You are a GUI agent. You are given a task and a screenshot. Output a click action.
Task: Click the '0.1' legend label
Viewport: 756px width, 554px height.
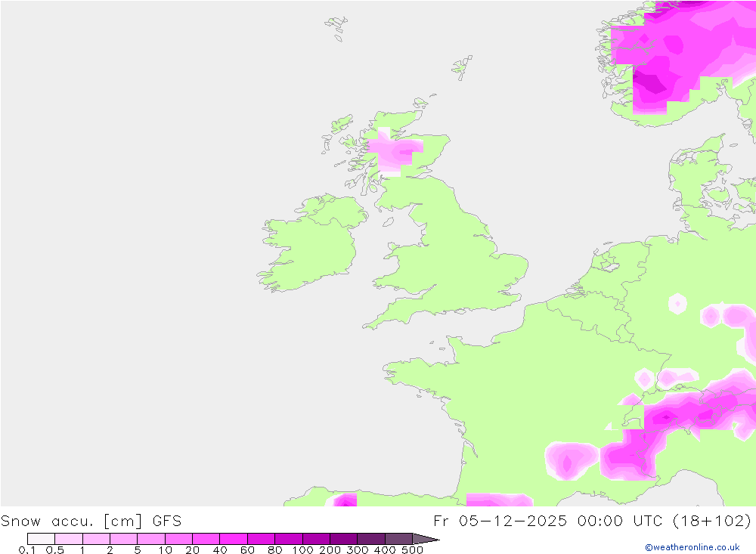pos(27,549)
